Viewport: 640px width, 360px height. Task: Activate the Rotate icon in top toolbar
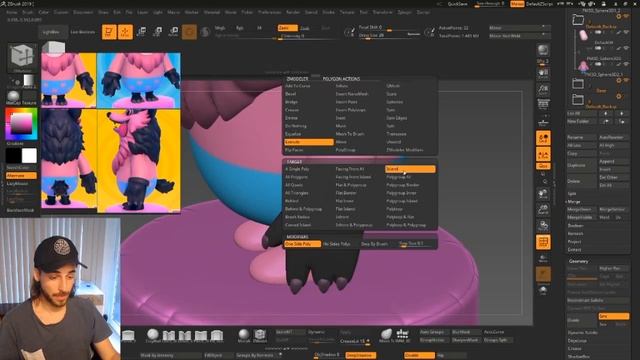coord(173,31)
